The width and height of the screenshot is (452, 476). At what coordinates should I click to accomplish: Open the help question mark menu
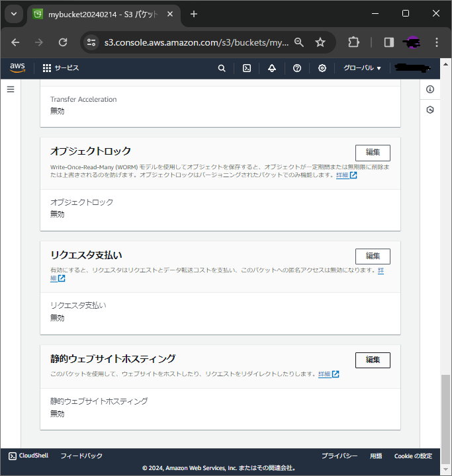(297, 68)
